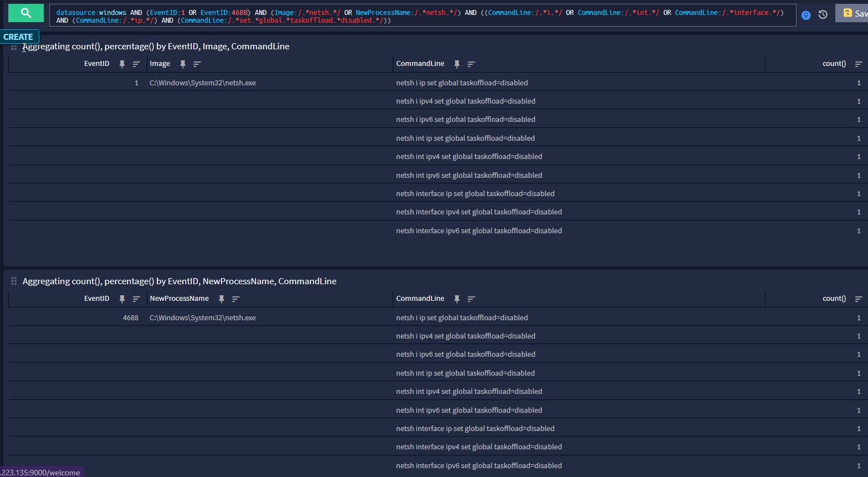Open the query history clock icon

click(823, 15)
